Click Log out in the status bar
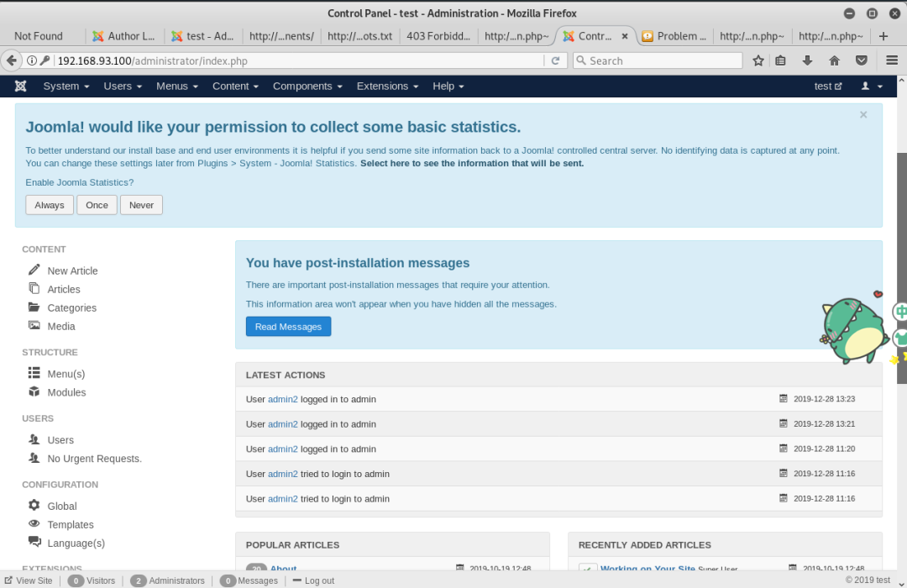Viewport: 907px width, 588px height. click(x=313, y=580)
